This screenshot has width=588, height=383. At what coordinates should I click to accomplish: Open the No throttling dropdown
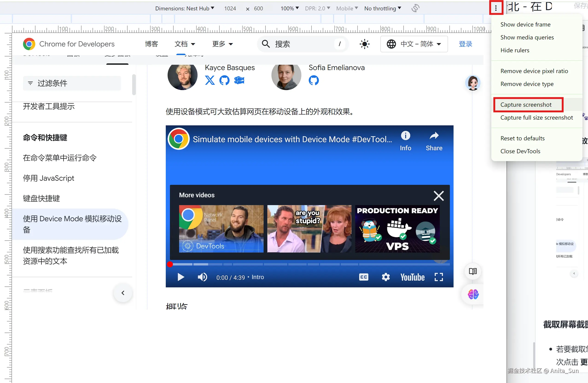[382, 8]
